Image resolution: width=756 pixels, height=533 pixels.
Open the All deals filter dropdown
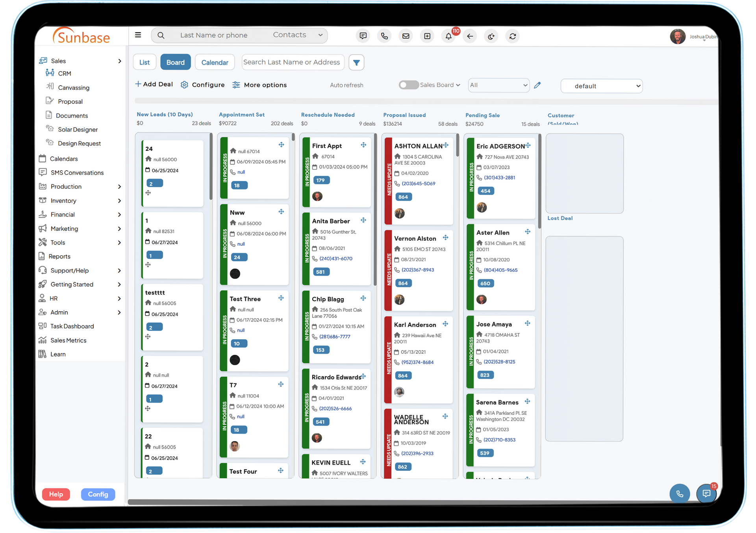[497, 85]
